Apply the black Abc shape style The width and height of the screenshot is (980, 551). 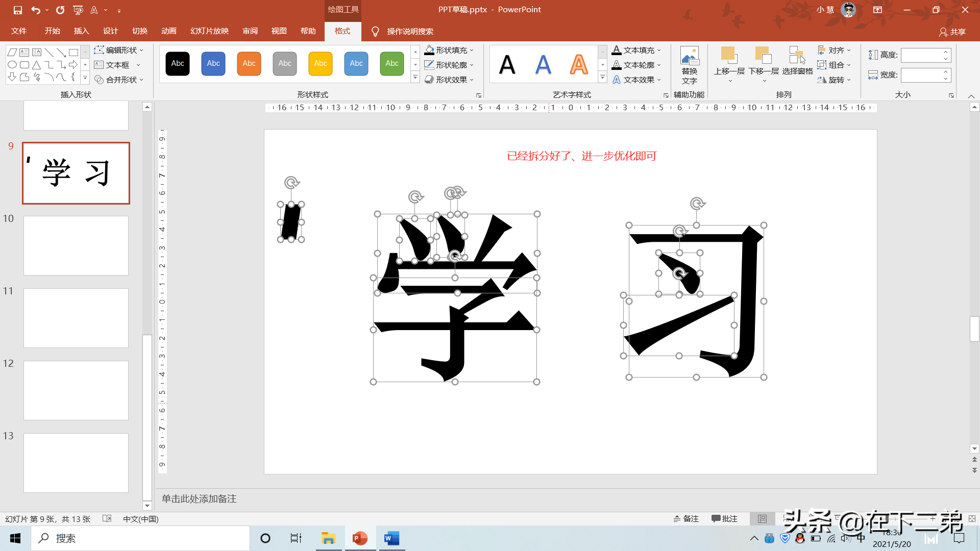click(x=178, y=64)
